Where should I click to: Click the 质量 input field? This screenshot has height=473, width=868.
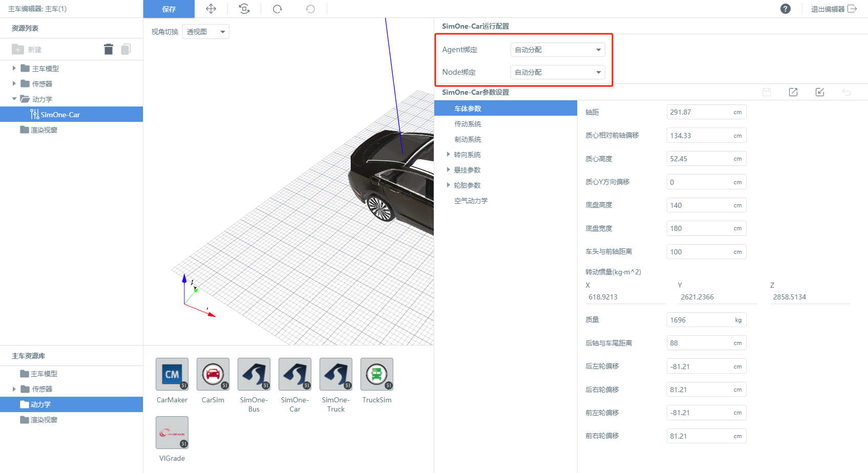[706, 320]
